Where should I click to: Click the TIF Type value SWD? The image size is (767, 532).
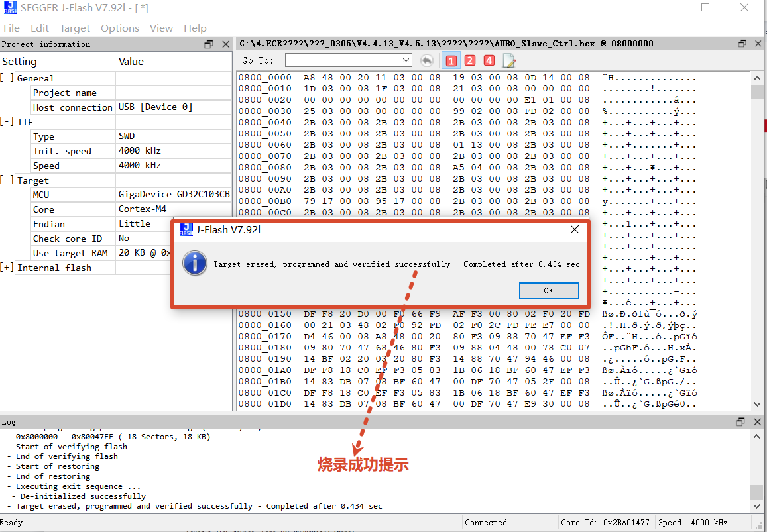coord(127,136)
